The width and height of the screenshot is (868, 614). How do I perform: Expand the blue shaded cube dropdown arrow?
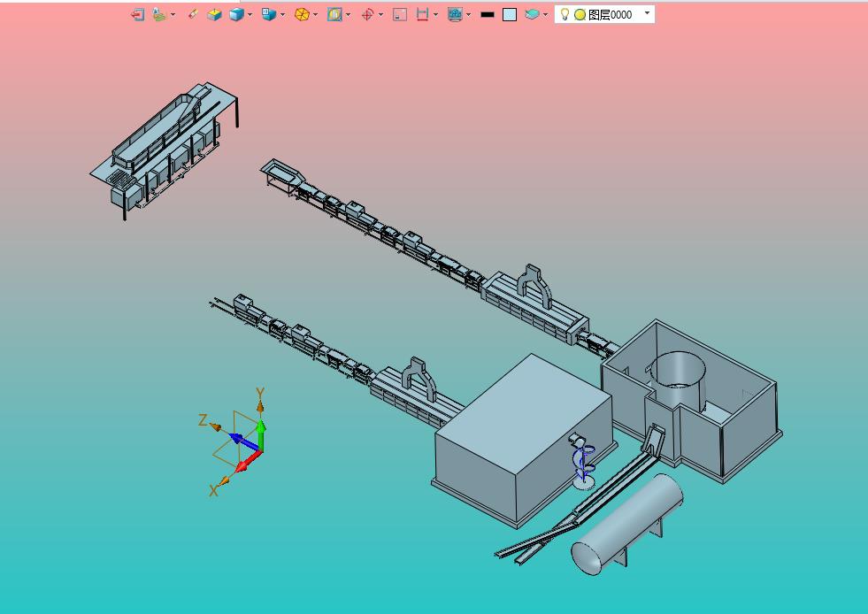(x=250, y=15)
